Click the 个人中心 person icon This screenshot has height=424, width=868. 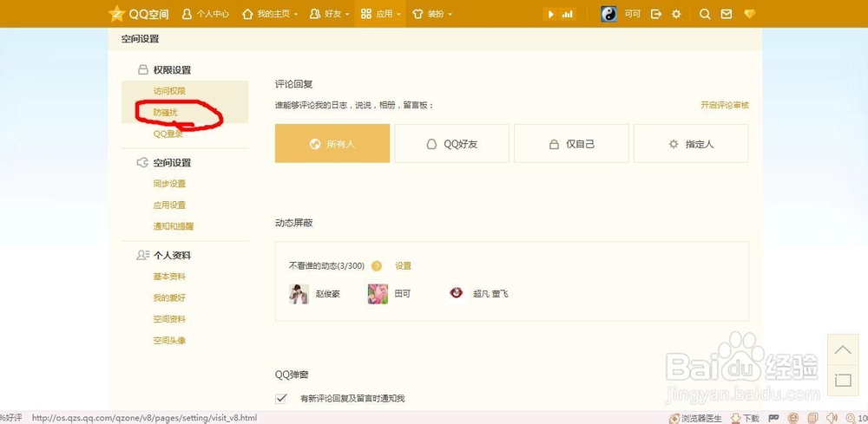click(187, 15)
